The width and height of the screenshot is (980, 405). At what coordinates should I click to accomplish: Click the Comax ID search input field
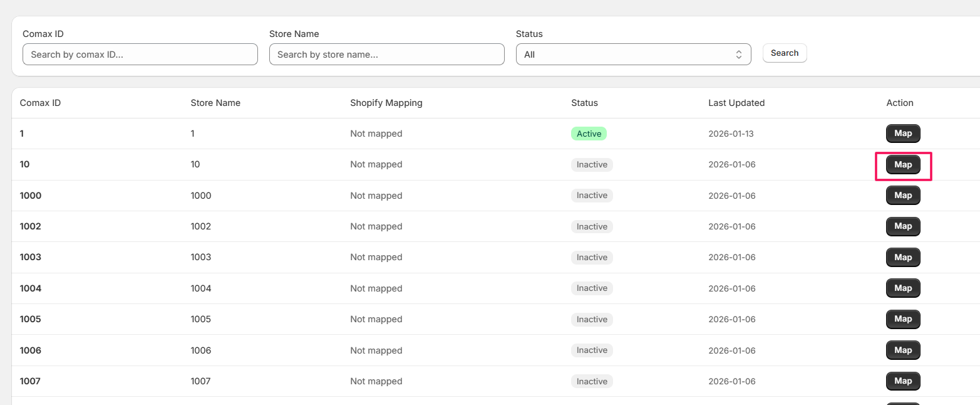[x=140, y=55]
